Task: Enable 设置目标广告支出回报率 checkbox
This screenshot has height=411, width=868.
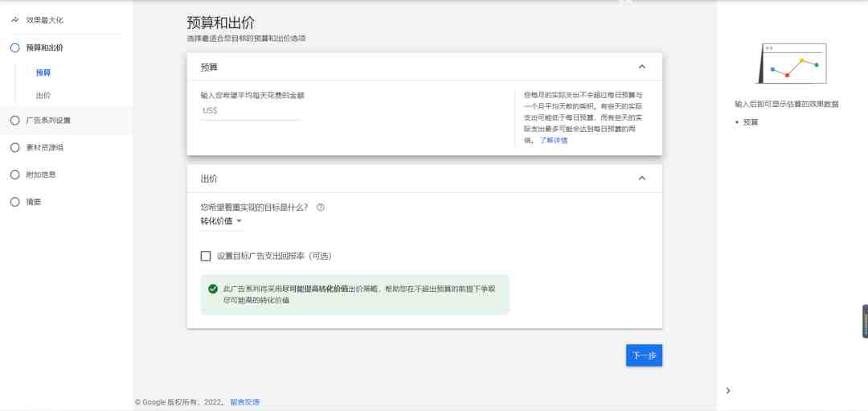Action: (x=206, y=256)
